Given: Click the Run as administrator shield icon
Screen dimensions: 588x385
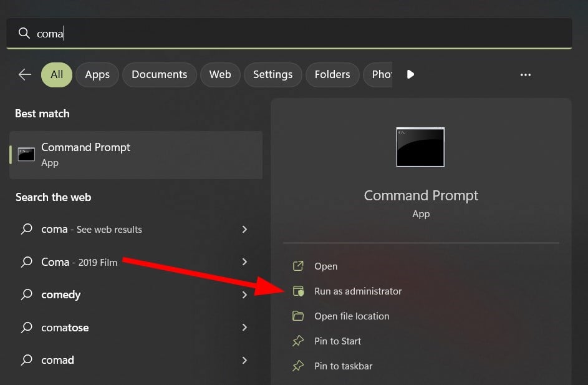Looking at the screenshot, I should 299,291.
